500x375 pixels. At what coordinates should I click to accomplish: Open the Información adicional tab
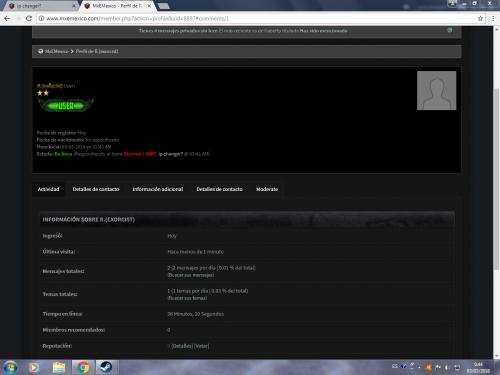158,189
